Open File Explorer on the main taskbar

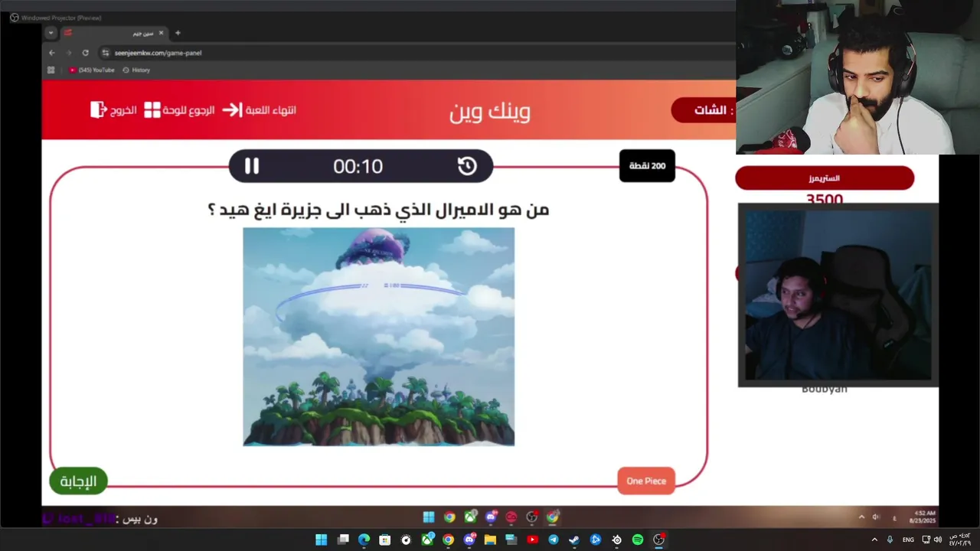pyautogui.click(x=490, y=540)
